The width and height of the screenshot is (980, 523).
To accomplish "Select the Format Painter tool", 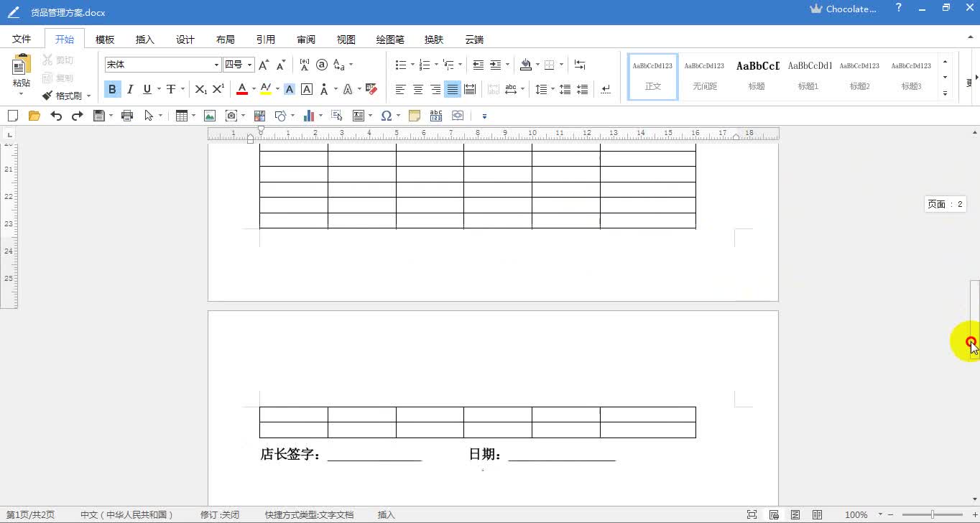I will [63, 96].
